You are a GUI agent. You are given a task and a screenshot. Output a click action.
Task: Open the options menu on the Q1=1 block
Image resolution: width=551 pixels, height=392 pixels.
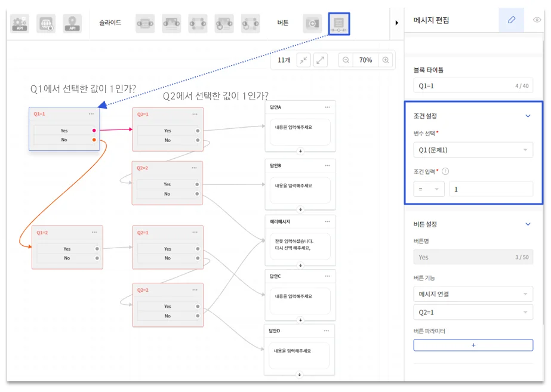pyautogui.click(x=93, y=115)
